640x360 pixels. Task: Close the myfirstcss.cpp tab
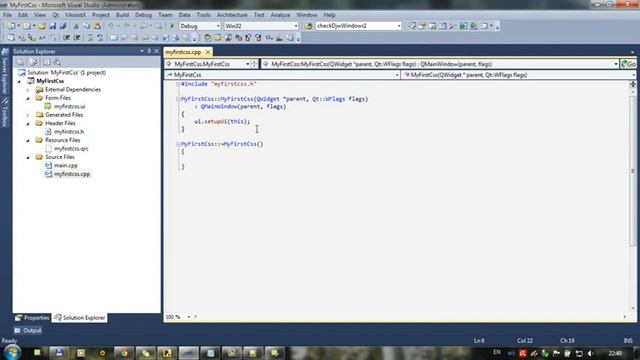208,52
